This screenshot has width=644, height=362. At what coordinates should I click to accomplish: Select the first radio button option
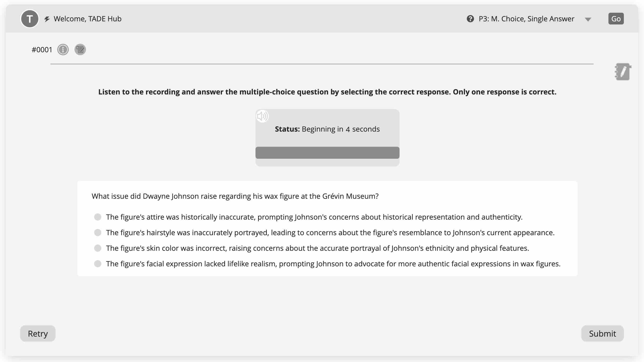[x=97, y=217]
